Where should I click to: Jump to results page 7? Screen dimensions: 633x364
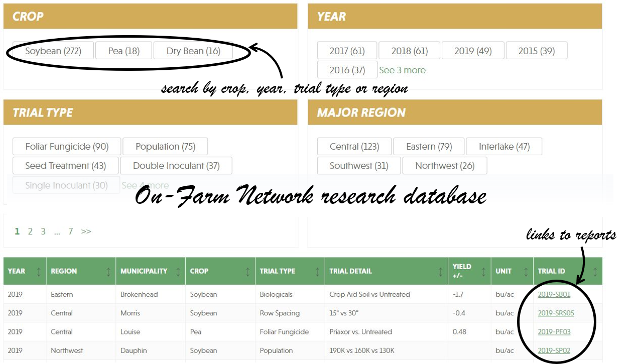71,231
